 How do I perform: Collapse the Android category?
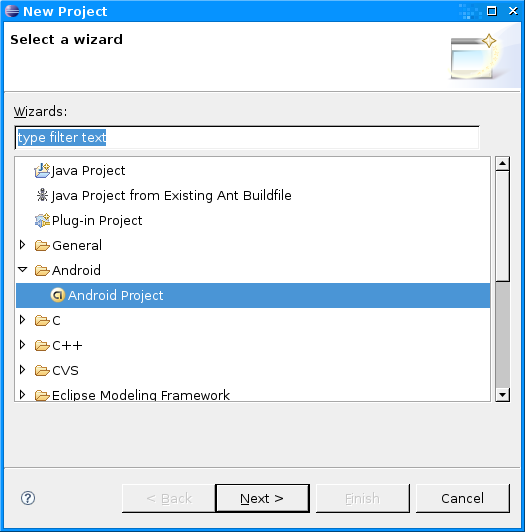(22, 270)
